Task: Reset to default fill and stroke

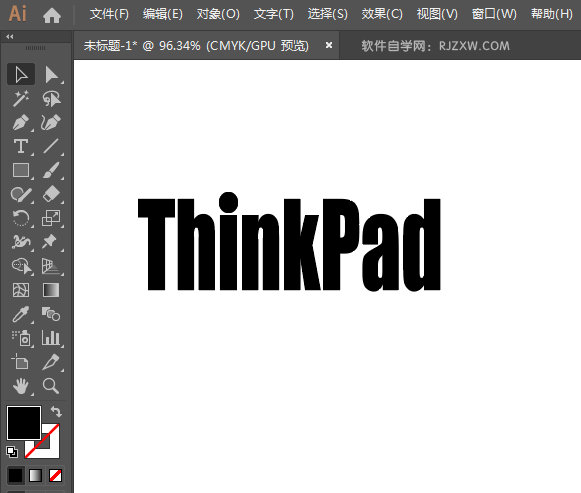Action: [12, 452]
